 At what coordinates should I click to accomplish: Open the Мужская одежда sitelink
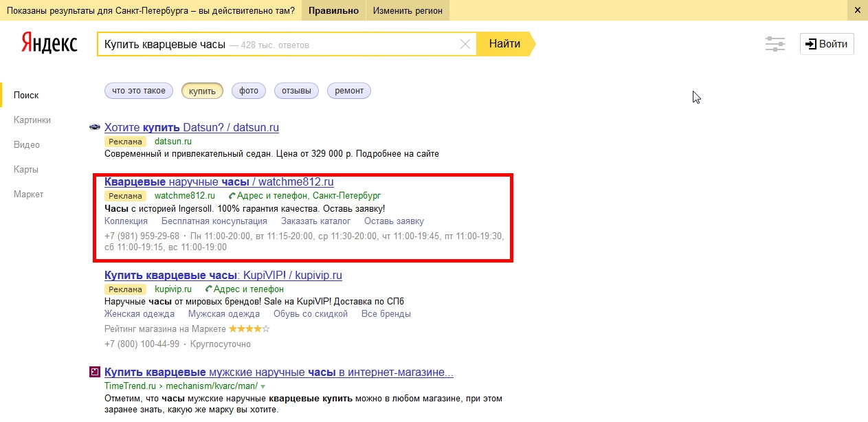click(x=224, y=314)
